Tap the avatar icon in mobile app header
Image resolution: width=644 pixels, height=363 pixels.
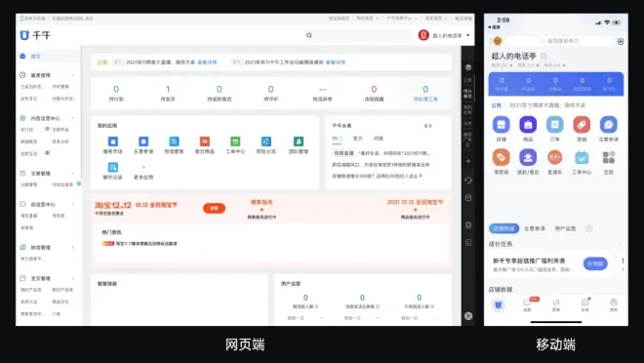pos(498,41)
